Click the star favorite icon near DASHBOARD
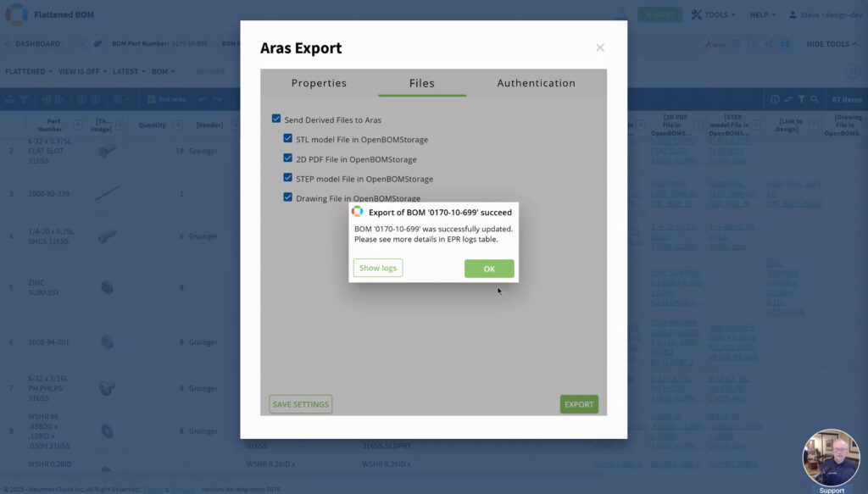 click(84, 44)
